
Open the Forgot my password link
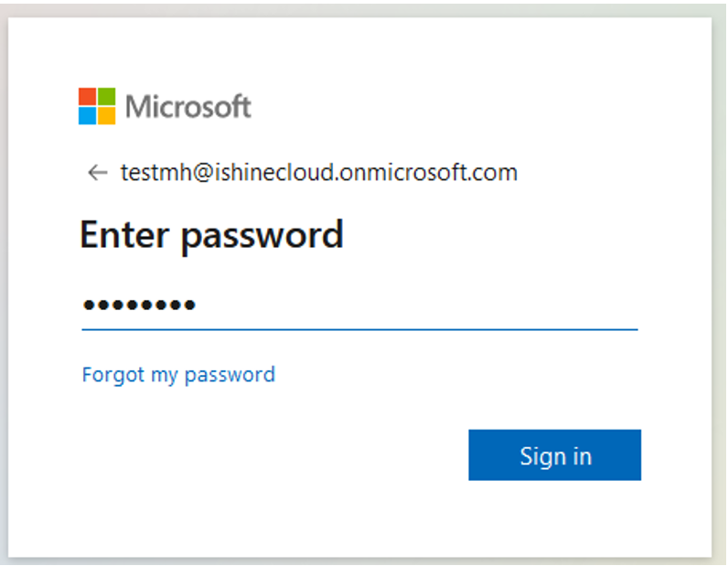(178, 375)
